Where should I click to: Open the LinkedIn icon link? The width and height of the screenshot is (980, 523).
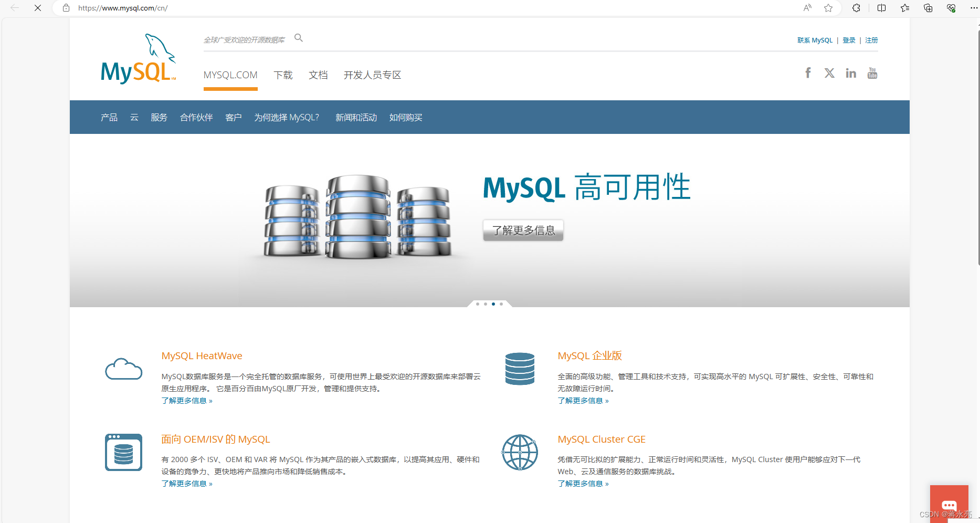point(851,72)
